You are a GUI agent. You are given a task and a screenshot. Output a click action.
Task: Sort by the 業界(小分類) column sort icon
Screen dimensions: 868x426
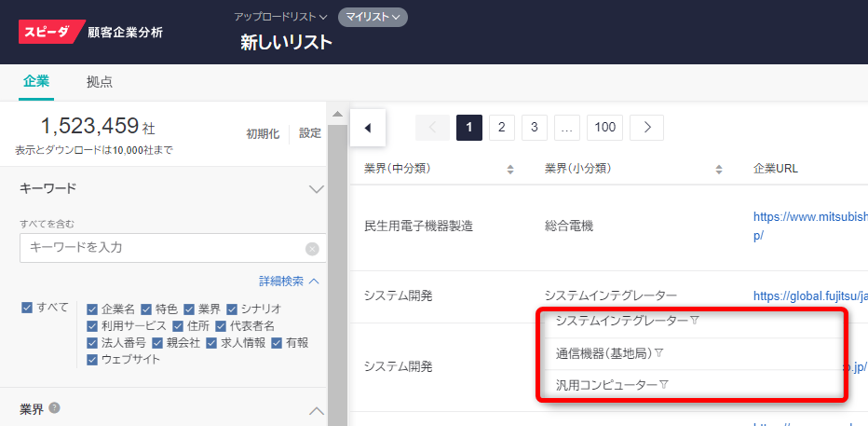(x=719, y=169)
